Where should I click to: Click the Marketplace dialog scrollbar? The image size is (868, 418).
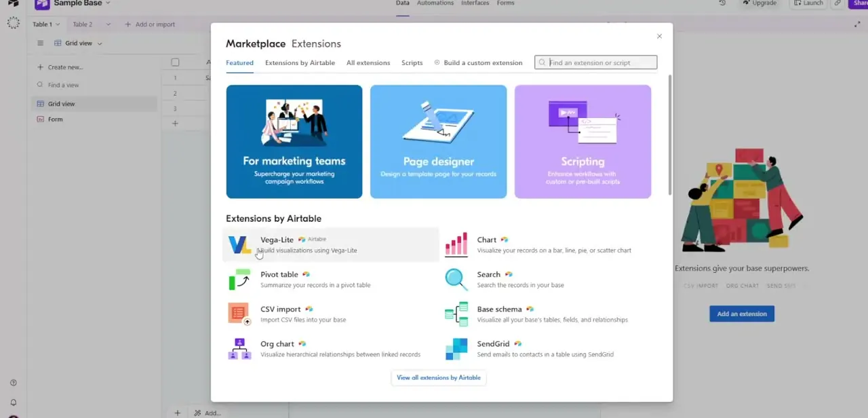(670, 135)
